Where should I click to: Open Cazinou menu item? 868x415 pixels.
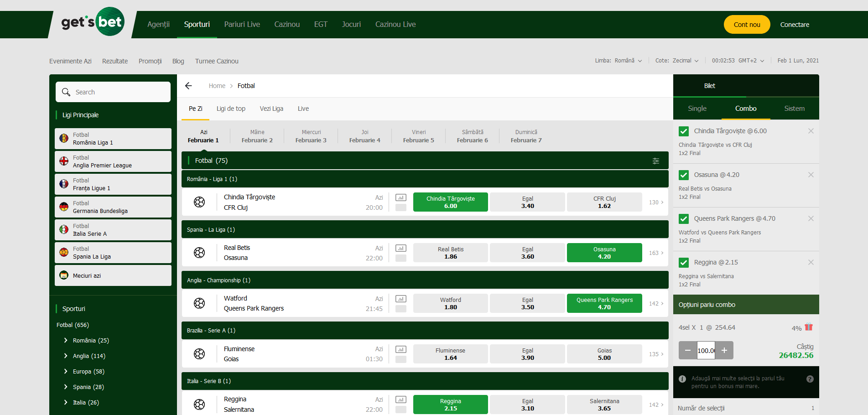(287, 25)
